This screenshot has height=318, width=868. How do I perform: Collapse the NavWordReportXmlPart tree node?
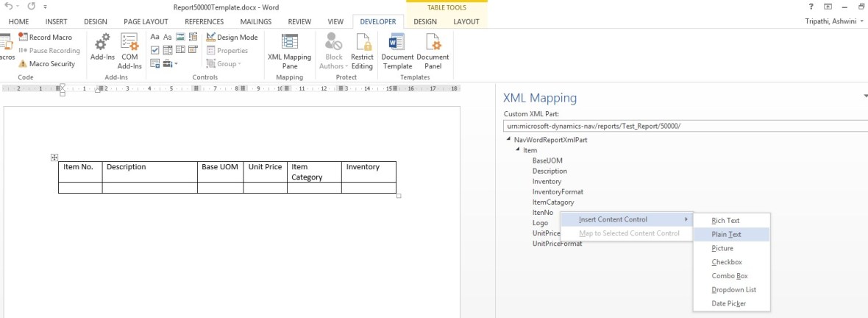pyautogui.click(x=508, y=140)
